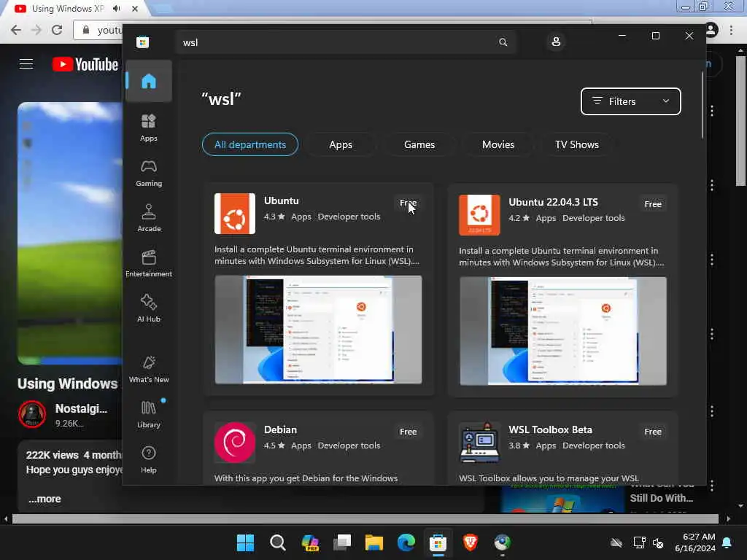
Task: Click the WSL Toolbox Beta app icon
Action: pos(479,443)
